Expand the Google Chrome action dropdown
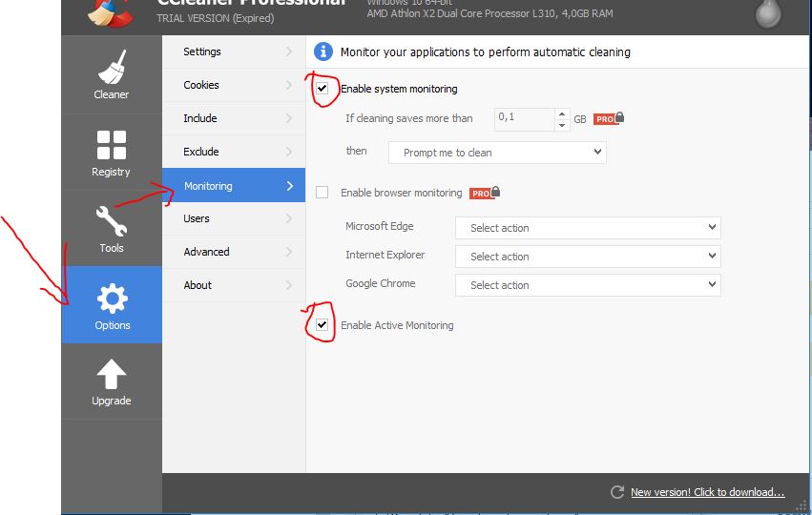 click(588, 285)
